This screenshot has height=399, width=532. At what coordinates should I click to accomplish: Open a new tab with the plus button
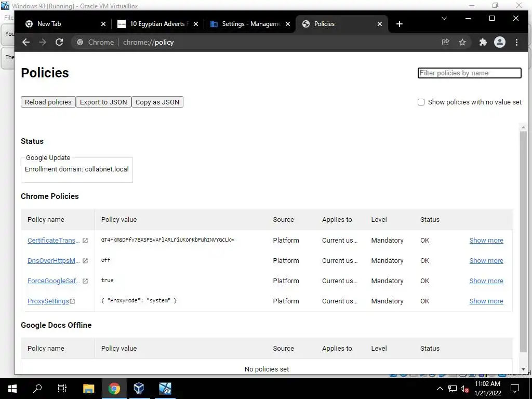click(400, 24)
